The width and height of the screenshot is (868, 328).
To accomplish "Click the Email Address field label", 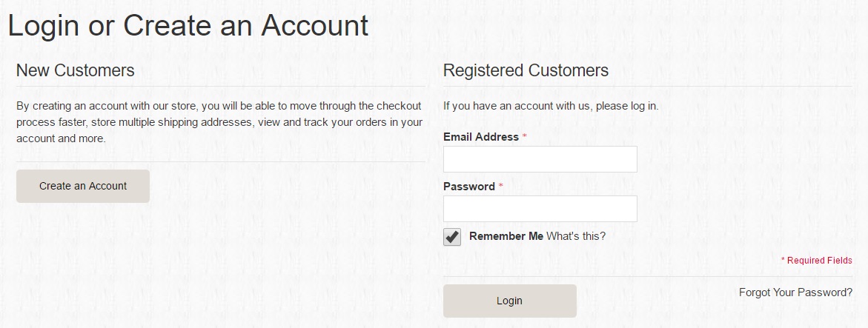I will click(x=481, y=137).
